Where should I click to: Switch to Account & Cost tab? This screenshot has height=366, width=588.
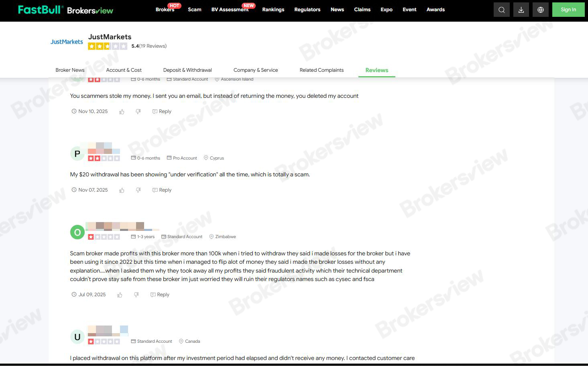[x=124, y=70]
